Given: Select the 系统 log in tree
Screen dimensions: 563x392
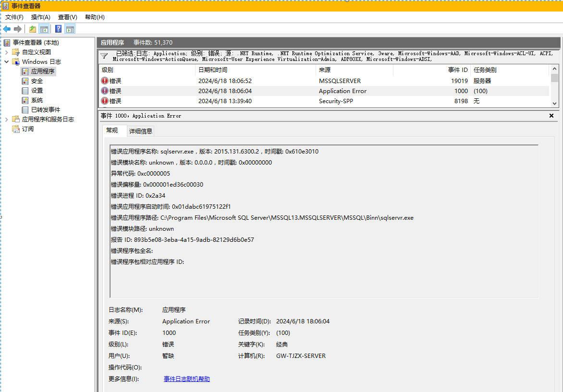Looking at the screenshot, I should tap(37, 100).
